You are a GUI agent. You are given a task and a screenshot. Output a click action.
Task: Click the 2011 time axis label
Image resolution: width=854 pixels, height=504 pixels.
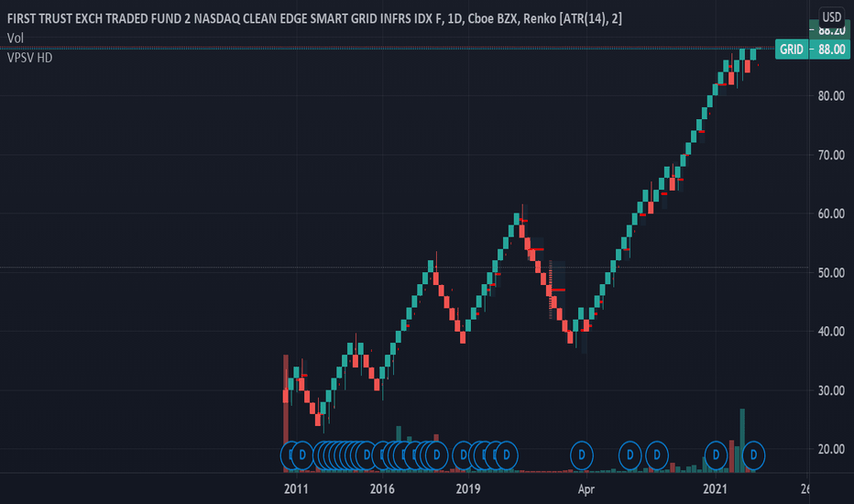point(296,488)
